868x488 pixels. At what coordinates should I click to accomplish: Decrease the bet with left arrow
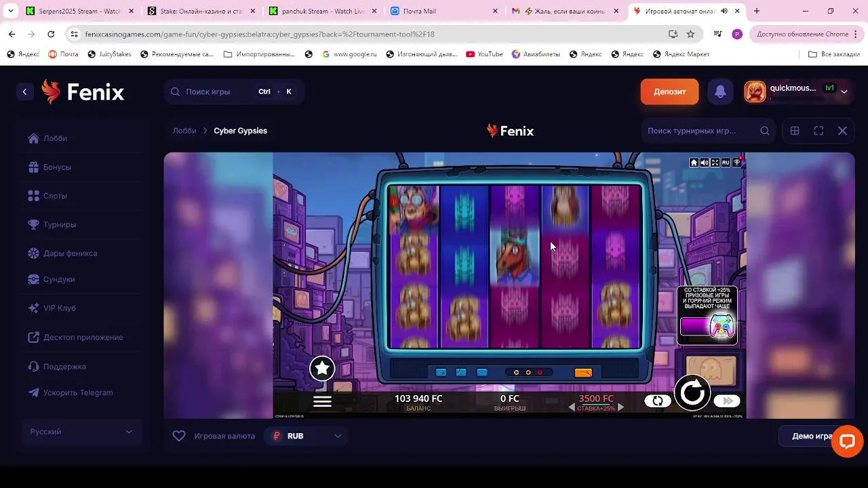tap(572, 408)
